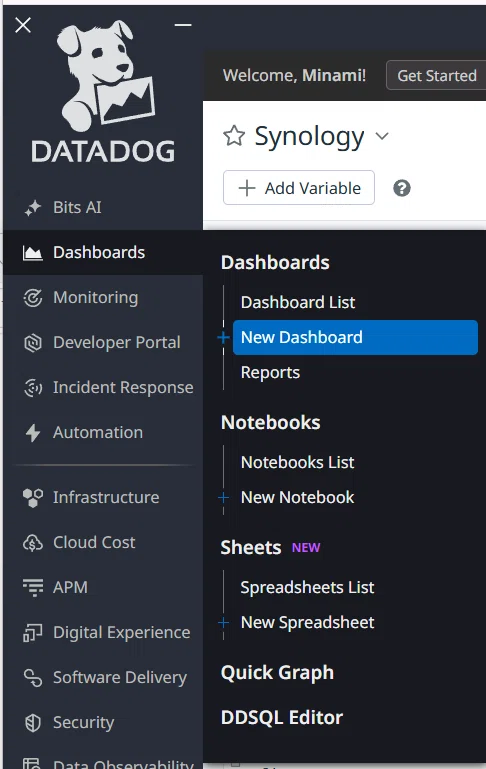The height and width of the screenshot is (769, 486).
Task: Click the Add Variable button
Action: point(299,187)
